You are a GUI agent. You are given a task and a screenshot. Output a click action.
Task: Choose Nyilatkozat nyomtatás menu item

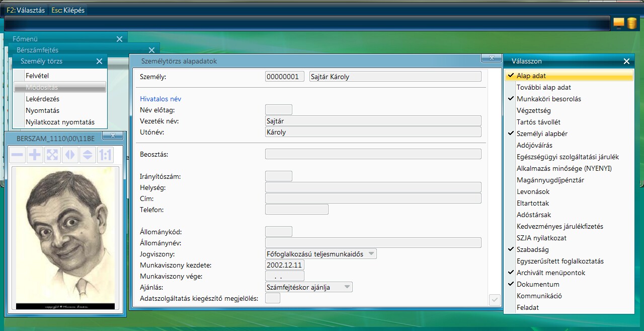point(60,122)
